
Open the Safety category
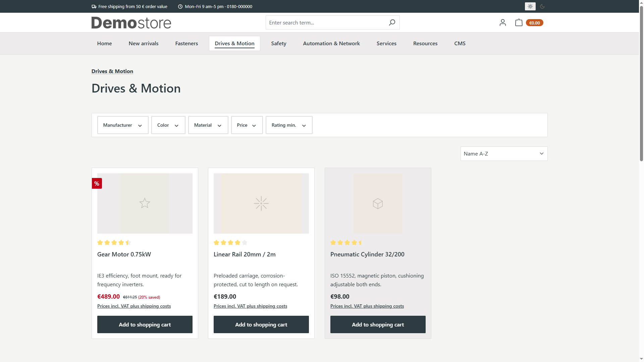pyautogui.click(x=278, y=44)
